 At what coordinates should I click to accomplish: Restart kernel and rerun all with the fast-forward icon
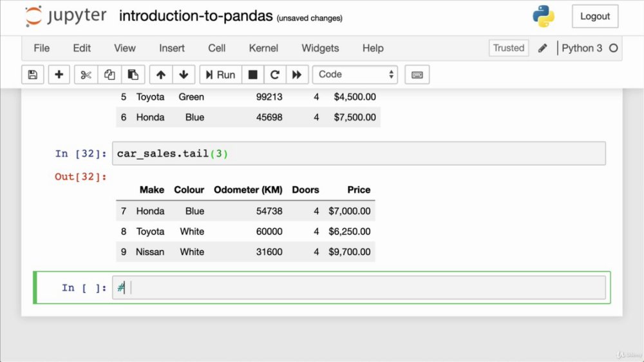pyautogui.click(x=297, y=74)
